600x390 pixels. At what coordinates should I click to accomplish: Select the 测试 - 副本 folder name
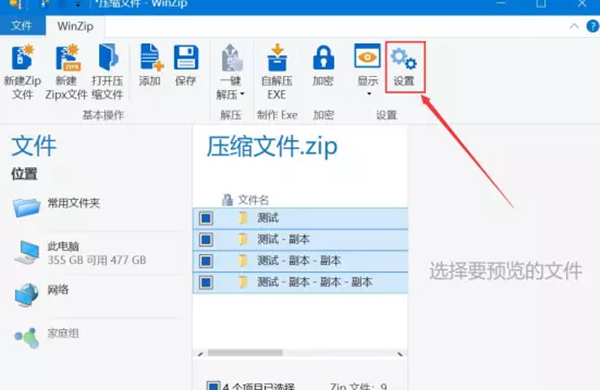(284, 240)
